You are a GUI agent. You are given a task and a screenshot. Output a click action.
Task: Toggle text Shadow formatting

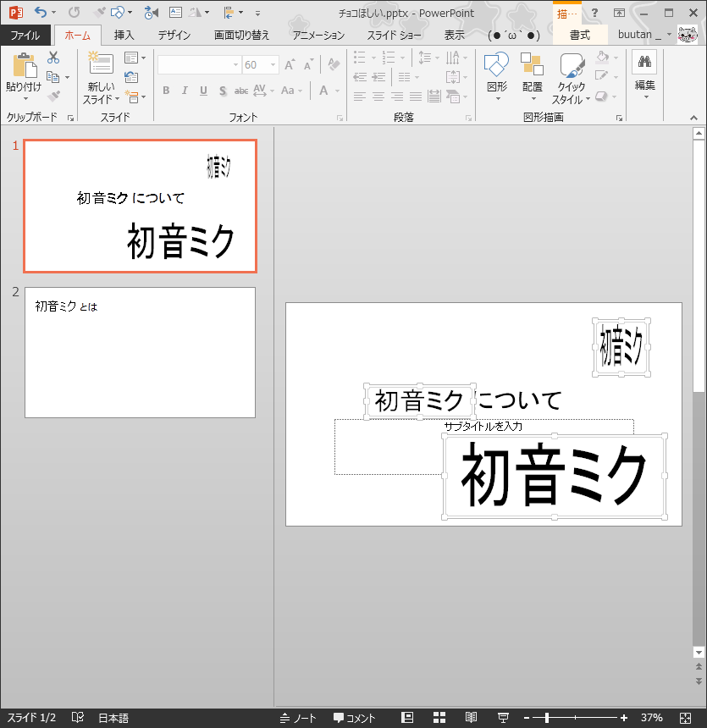(x=223, y=91)
